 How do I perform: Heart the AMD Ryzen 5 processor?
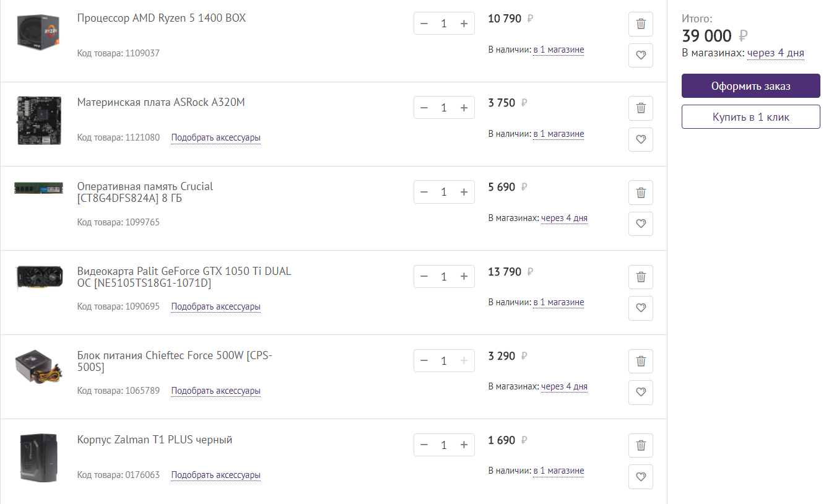click(641, 55)
